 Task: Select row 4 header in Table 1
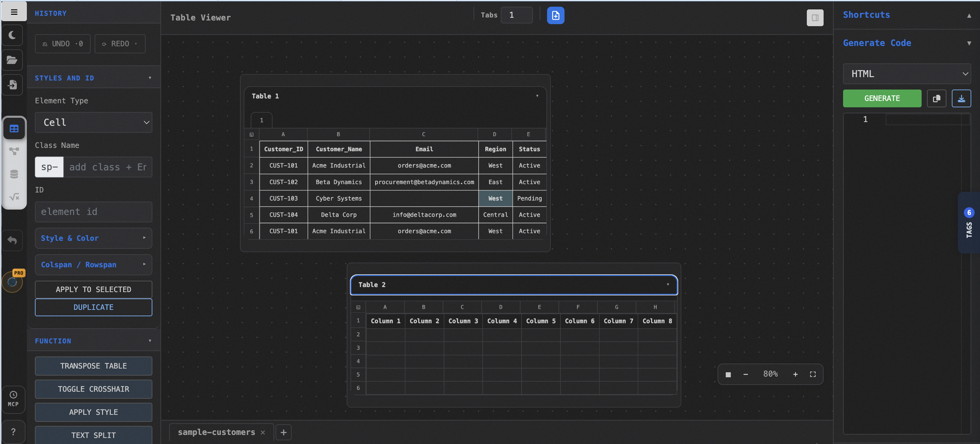251,199
